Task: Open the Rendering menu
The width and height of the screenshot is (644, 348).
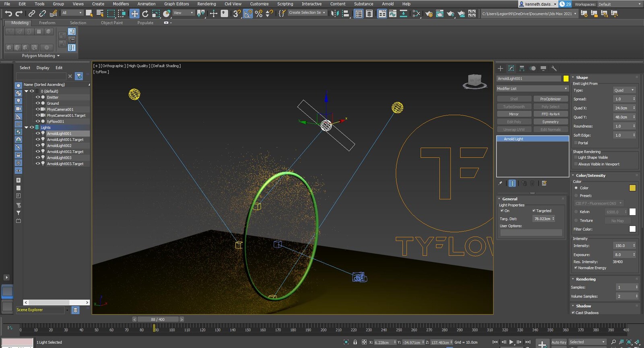Action: click(206, 4)
